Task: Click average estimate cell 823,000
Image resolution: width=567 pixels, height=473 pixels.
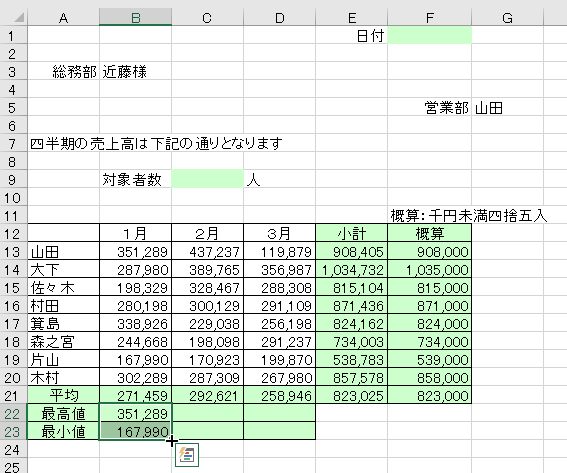Action: [x=430, y=395]
